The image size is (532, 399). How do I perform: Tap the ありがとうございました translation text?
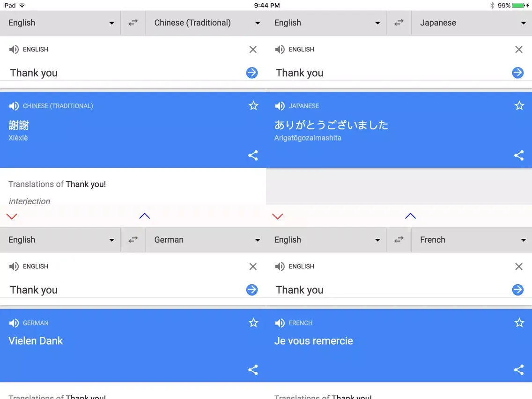[331, 125]
